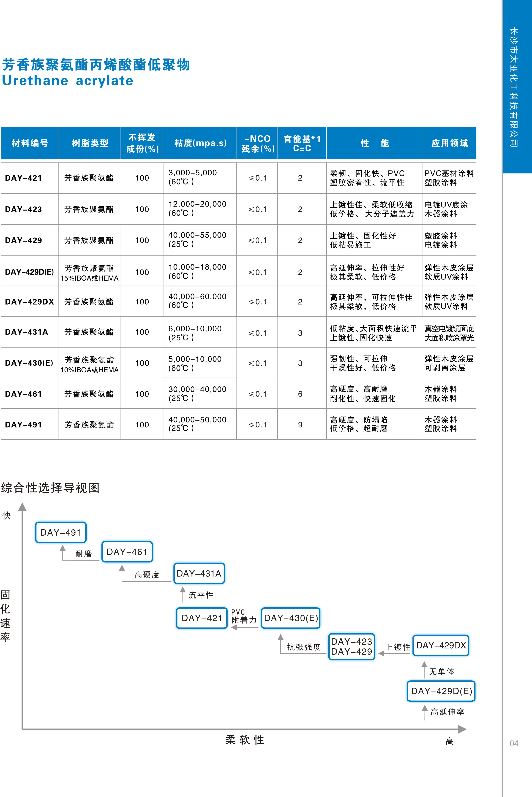Select the PVC附着力 chart label
532x797 pixels.
point(244,616)
